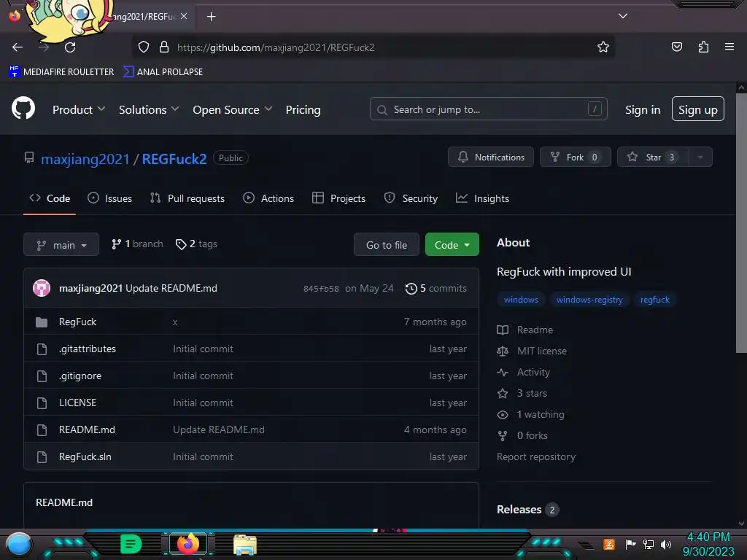Expand the Product navigation menu
This screenshot has height=560, width=747.
pos(79,109)
